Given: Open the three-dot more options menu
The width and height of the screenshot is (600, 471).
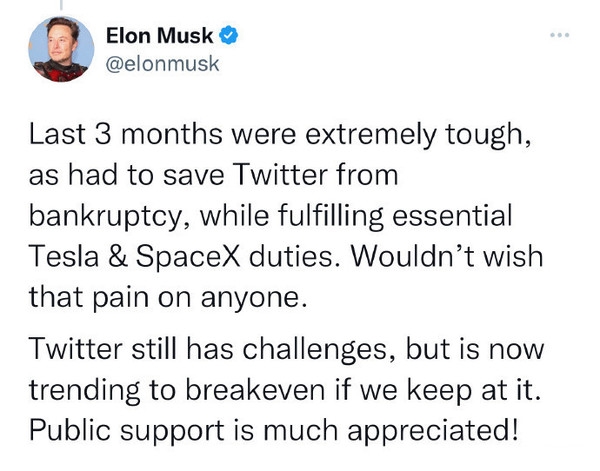Looking at the screenshot, I should (559, 37).
